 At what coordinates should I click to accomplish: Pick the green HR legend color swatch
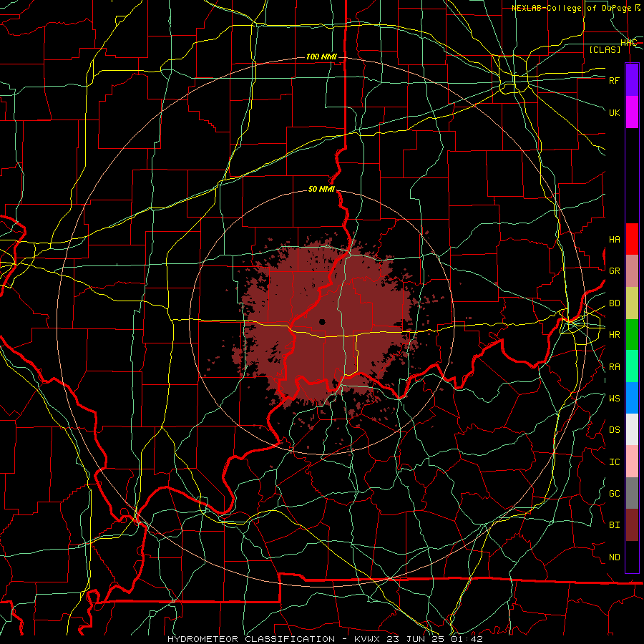coord(632,335)
